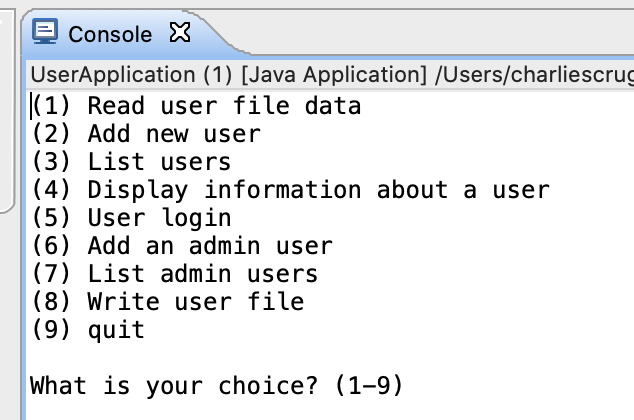Click the '(8) Write user file' line
Viewport: 634px width, 420px height.
pos(167,302)
